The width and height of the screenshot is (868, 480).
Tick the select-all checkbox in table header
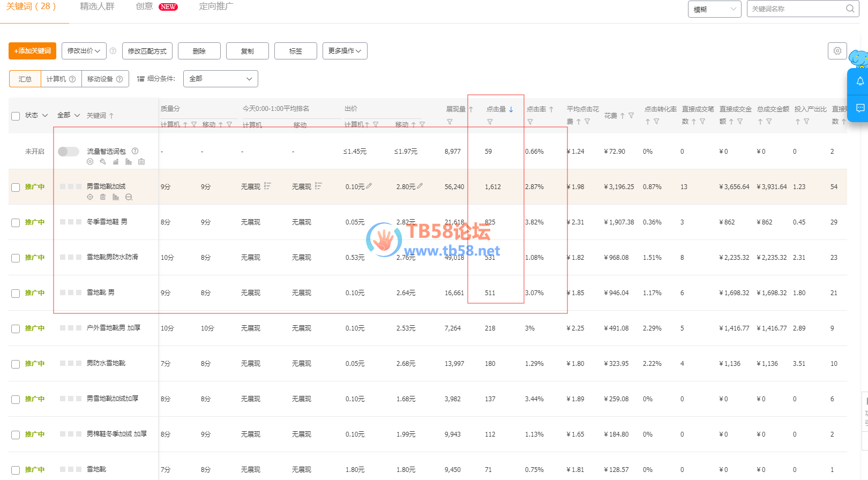[16, 116]
